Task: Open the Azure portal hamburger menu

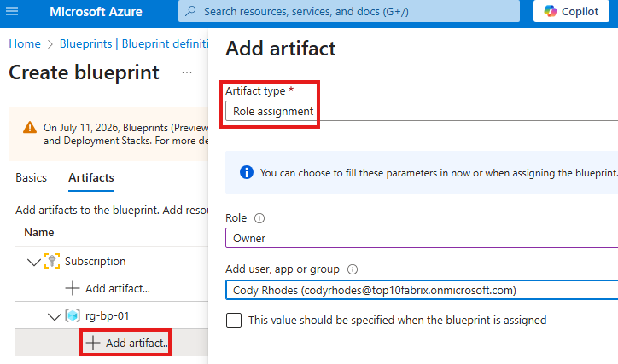Action: click(12, 11)
